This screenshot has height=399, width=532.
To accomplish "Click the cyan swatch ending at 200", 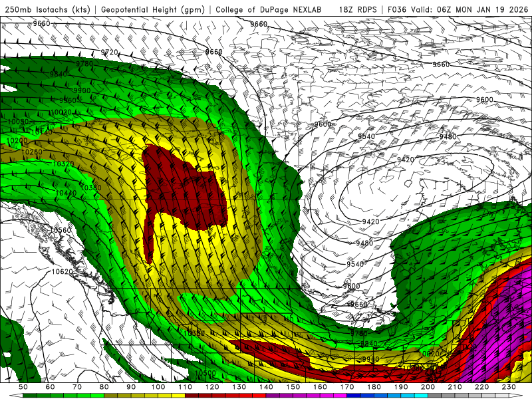I will coord(421,396).
